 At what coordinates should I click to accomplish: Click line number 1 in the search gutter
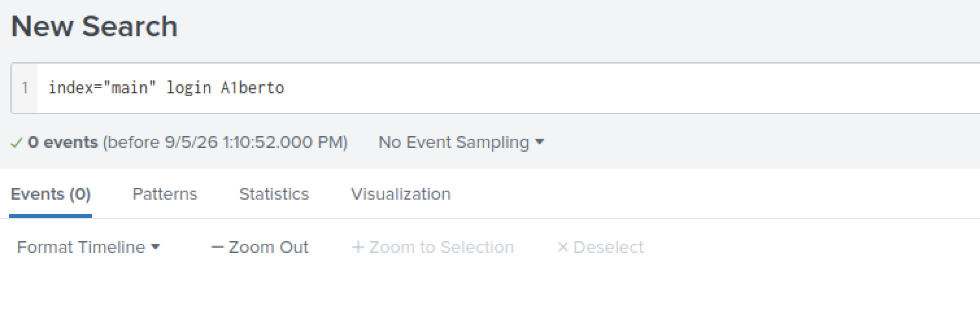(25, 88)
